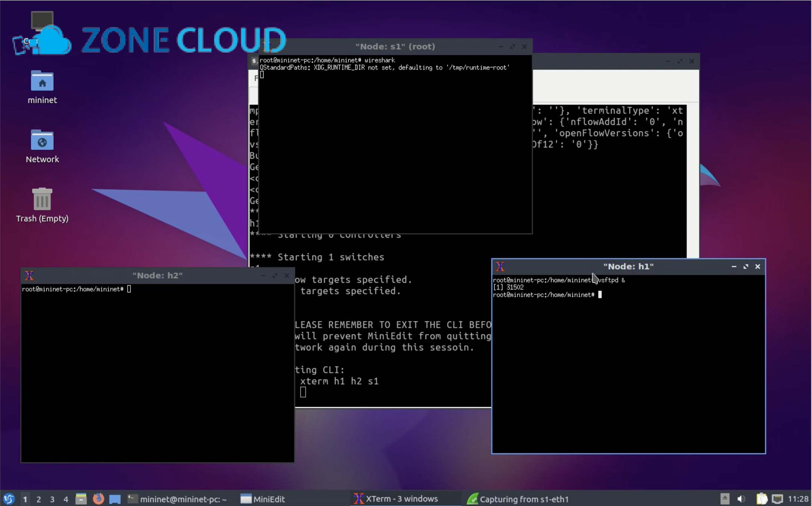Click the Node: h2 window title text
This screenshot has height=506, width=812.
pos(157,276)
